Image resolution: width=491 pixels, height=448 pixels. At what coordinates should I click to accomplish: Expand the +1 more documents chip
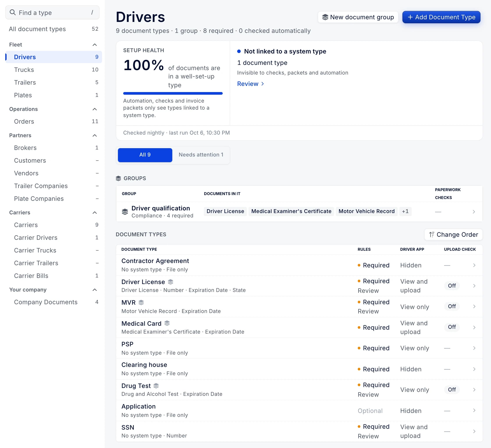[x=405, y=211]
